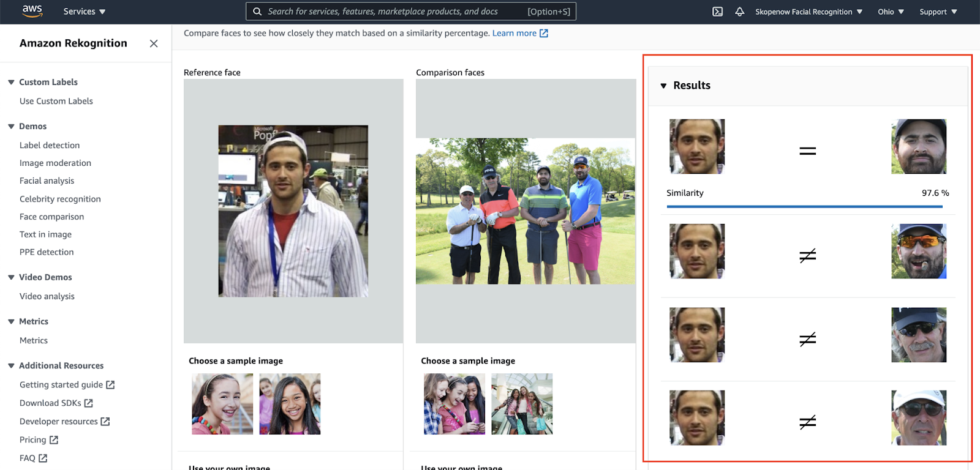980x470 pixels.
Task: Open the Pricing link
Action: [33, 440]
